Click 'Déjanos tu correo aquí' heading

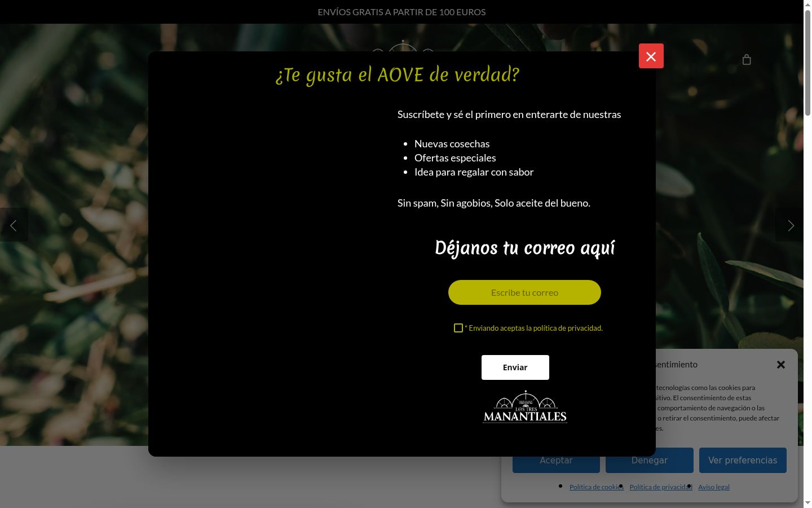(x=525, y=248)
